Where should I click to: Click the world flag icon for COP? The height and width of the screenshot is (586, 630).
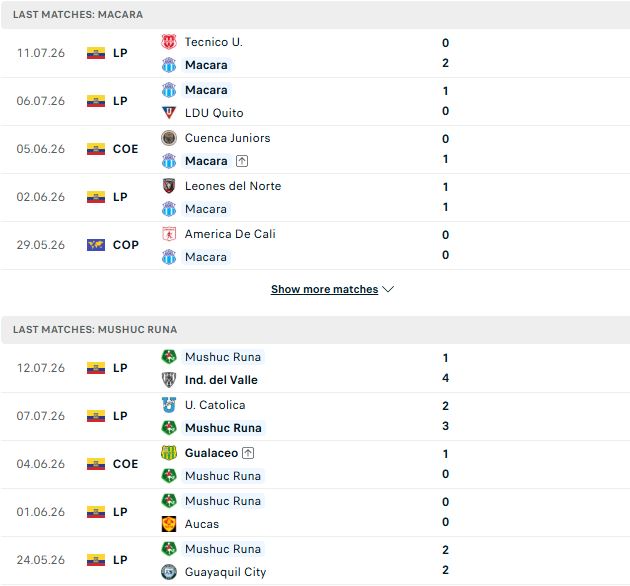pos(96,245)
